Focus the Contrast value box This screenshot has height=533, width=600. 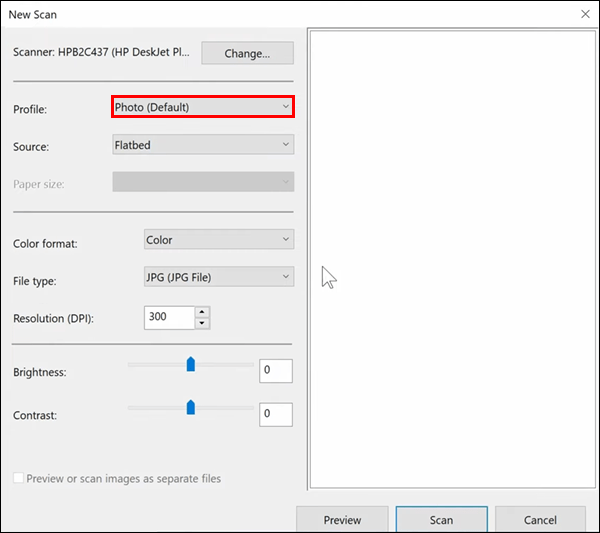click(x=276, y=414)
